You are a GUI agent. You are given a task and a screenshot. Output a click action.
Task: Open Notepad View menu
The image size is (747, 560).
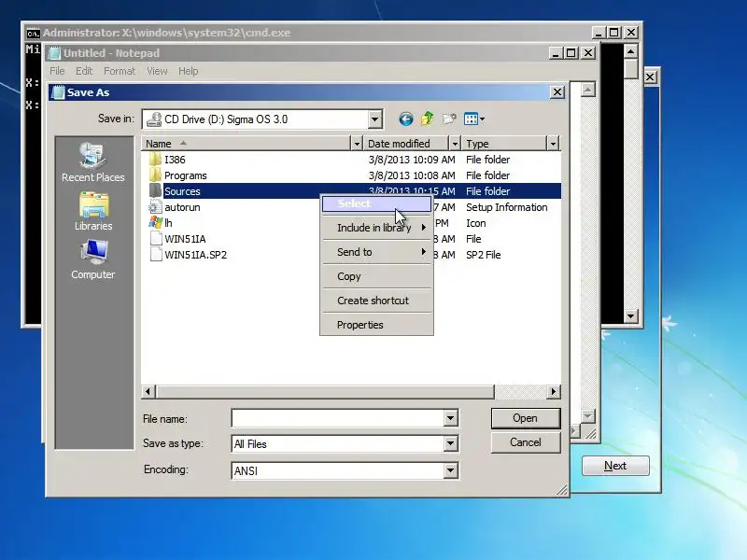(157, 71)
